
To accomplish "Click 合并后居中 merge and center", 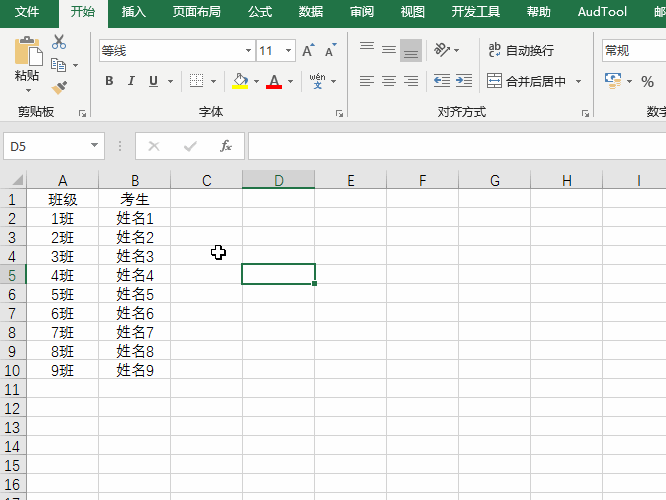I will [x=527, y=81].
